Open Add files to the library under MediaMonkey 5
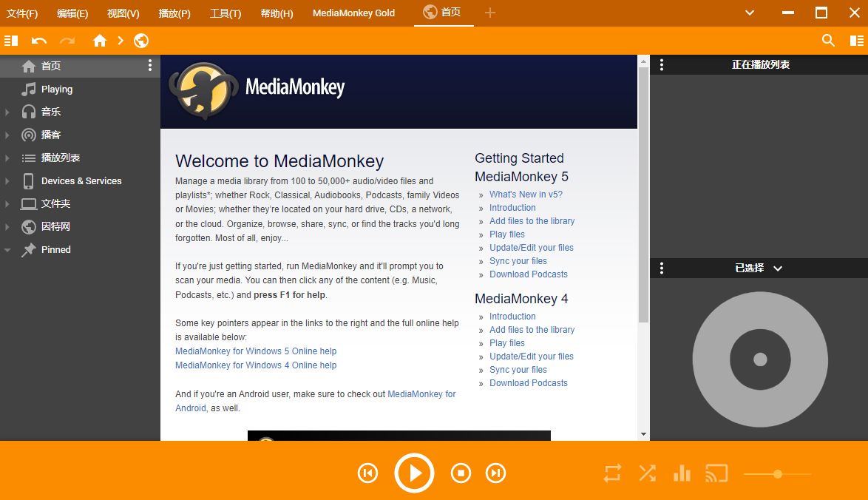The width and height of the screenshot is (868, 500). pyautogui.click(x=532, y=221)
